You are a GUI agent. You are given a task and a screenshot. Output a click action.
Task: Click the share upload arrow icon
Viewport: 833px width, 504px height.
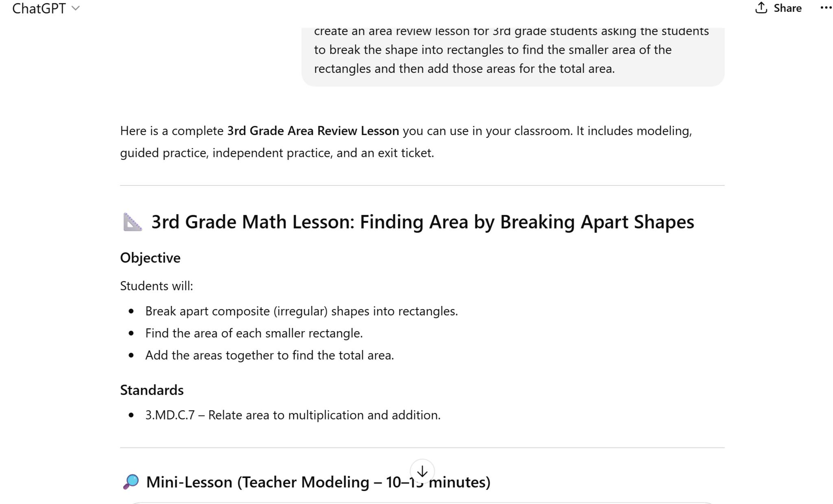click(x=761, y=8)
